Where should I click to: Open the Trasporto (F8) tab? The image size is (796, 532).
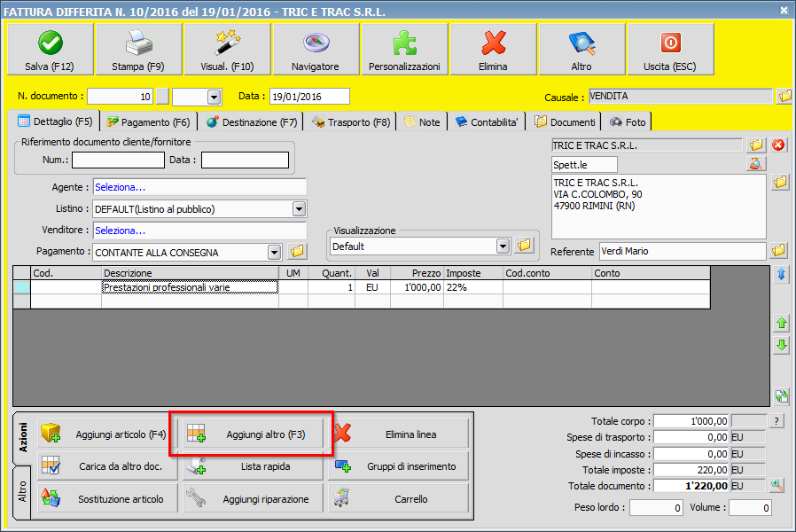tap(351, 122)
